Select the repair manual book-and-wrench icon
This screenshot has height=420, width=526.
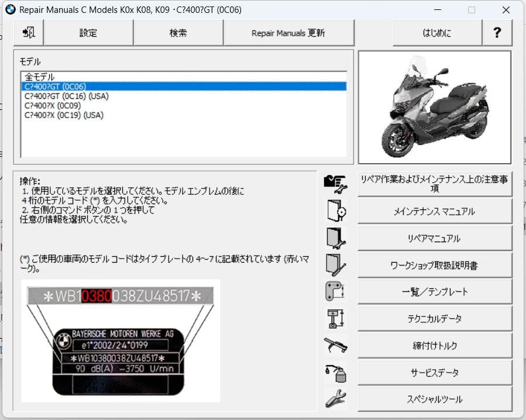[x=335, y=238]
